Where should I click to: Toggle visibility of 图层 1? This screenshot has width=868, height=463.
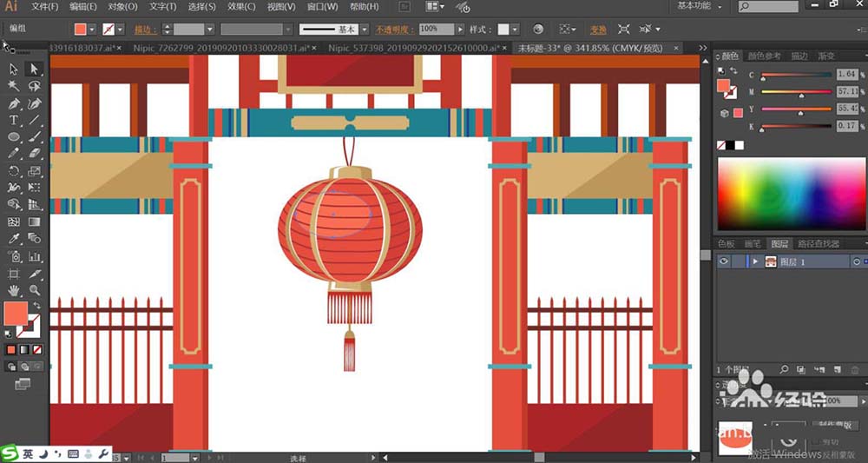(x=724, y=261)
